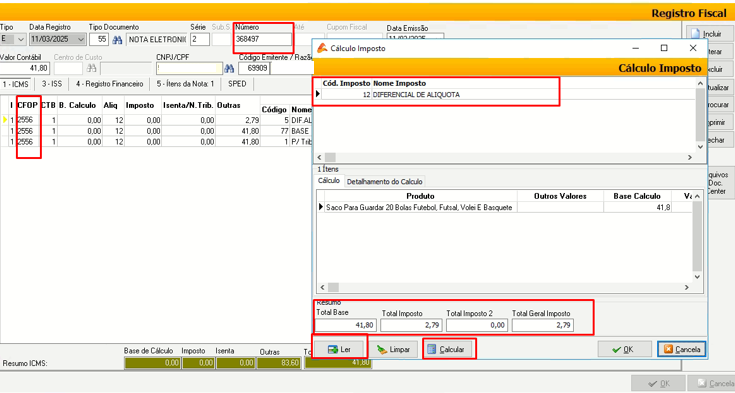Viewport: 735px width, 393px height.
Task: Click the Isenta/N.Trib. column header
Action: (188, 106)
